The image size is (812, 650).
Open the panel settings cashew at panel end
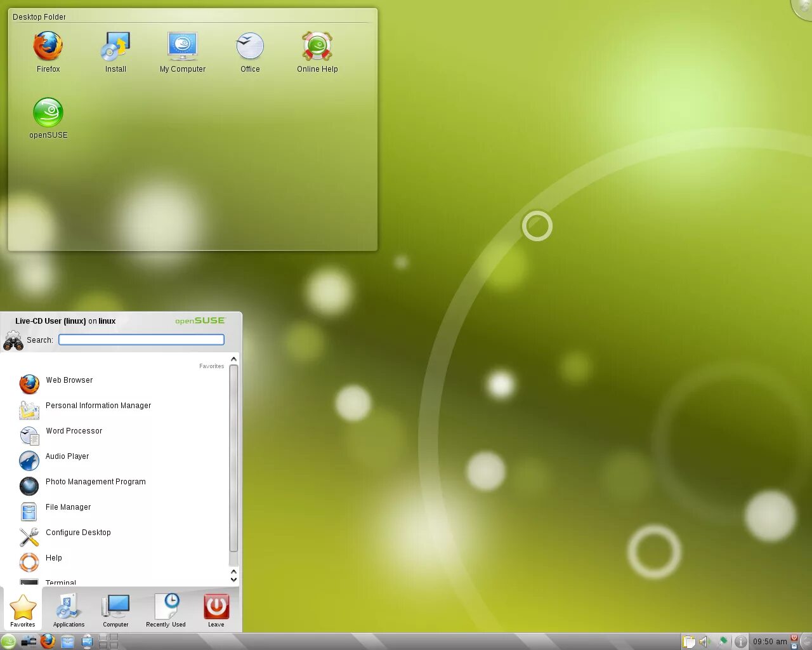point(806,641)
